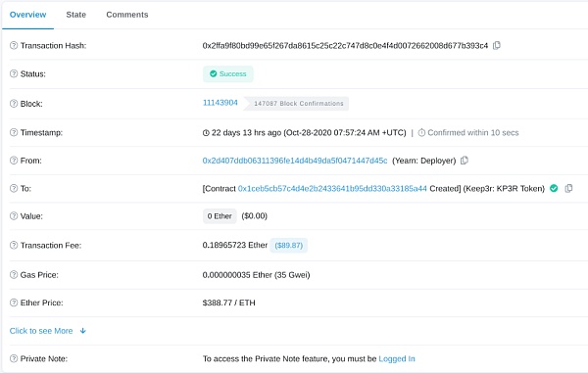The width and height of the screenshot is (588, 373).
Task: Click the down arrow beside see More
Action: click(x=83, y=331)
